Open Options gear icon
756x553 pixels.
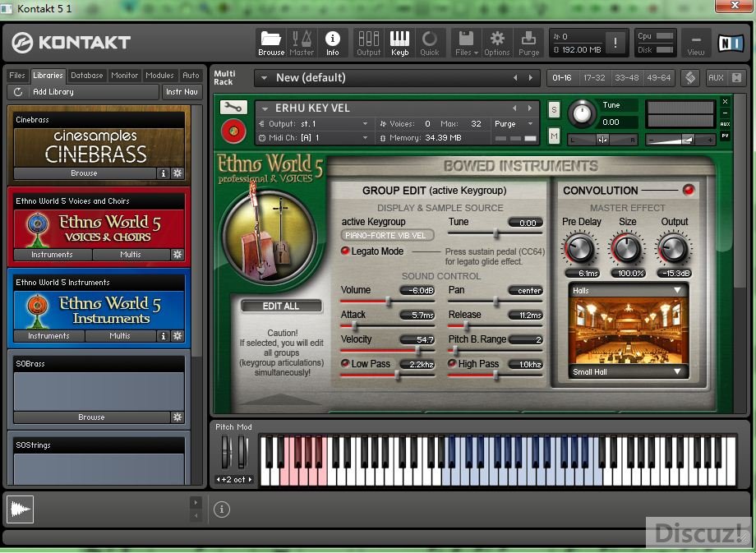pos(497,43)
